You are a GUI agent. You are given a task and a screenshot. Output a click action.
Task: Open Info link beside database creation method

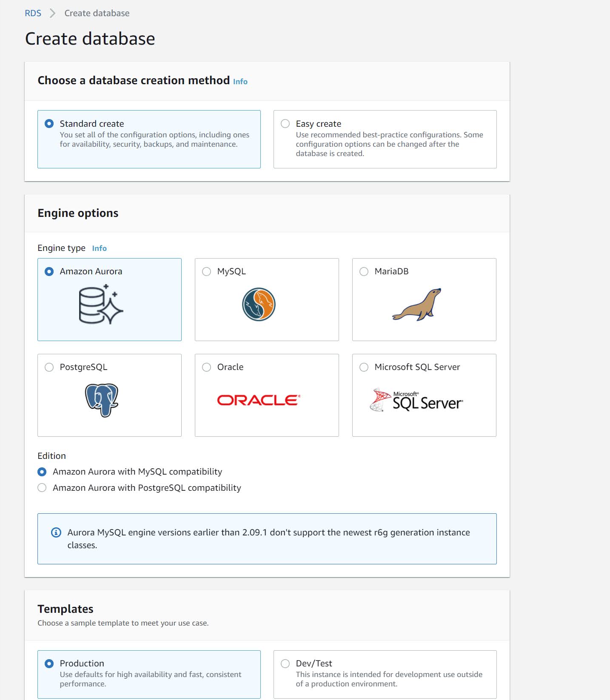point(240,82)
